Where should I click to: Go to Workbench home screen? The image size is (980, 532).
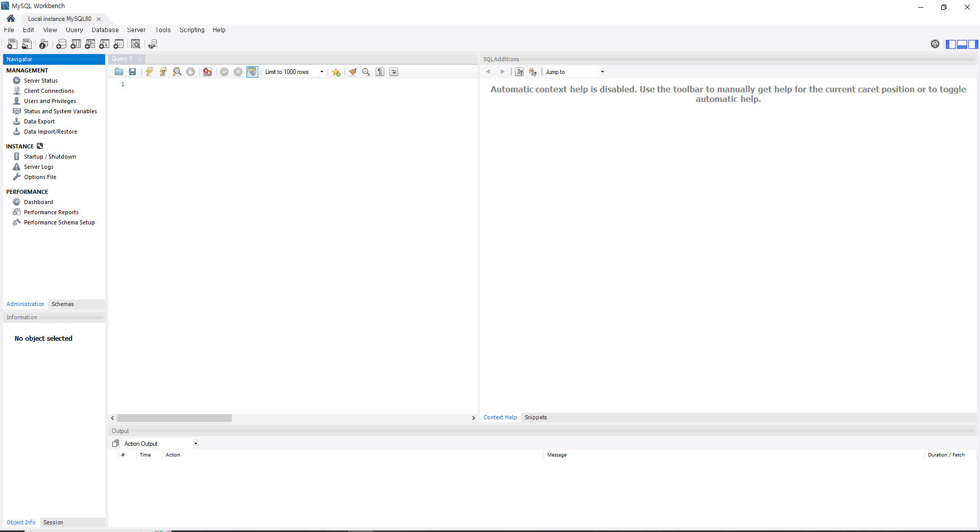point(11,18)
